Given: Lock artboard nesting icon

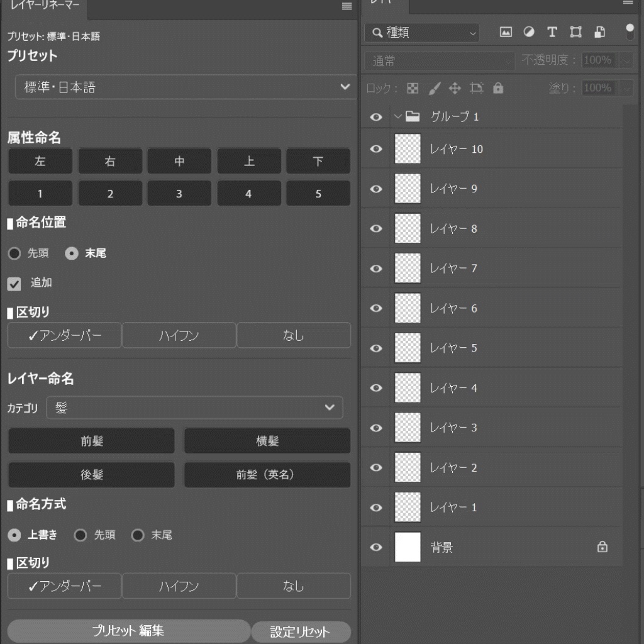Looking at the screenshot, I should (477, 88).
